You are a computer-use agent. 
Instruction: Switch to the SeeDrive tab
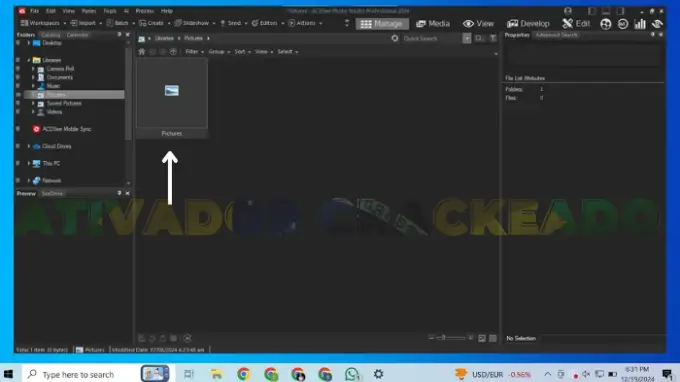tap(52, 193)
